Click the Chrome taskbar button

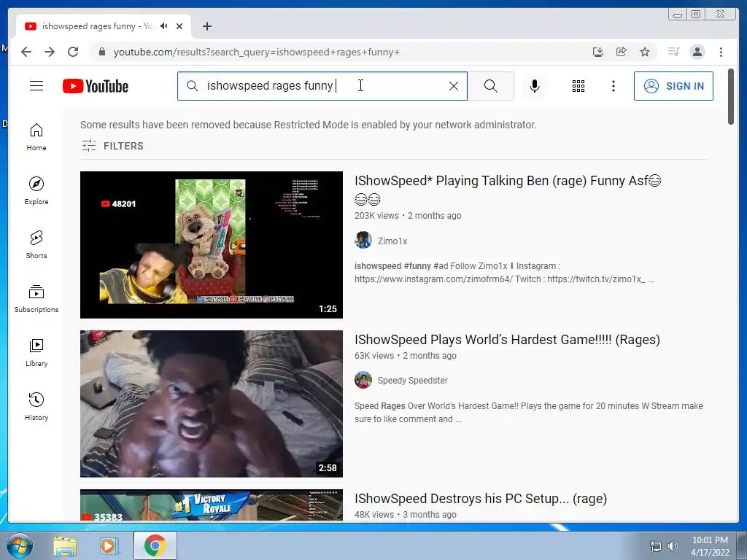click(x=155, y=545)
